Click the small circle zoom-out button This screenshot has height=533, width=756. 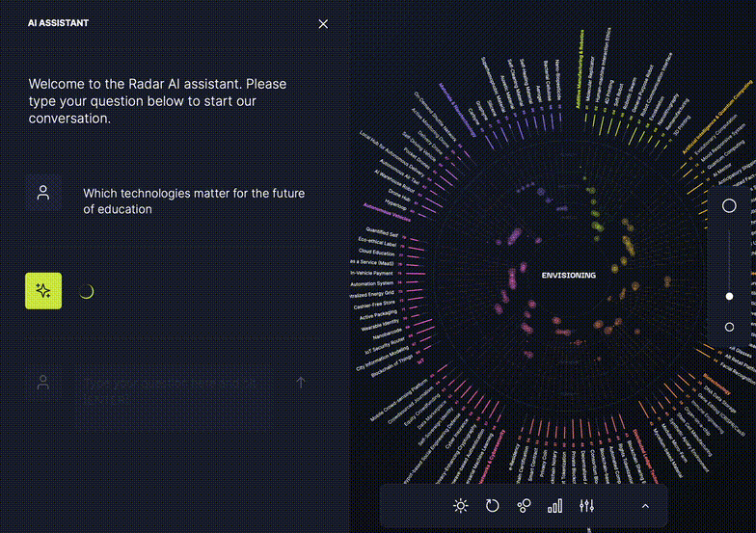click(729, 328)
